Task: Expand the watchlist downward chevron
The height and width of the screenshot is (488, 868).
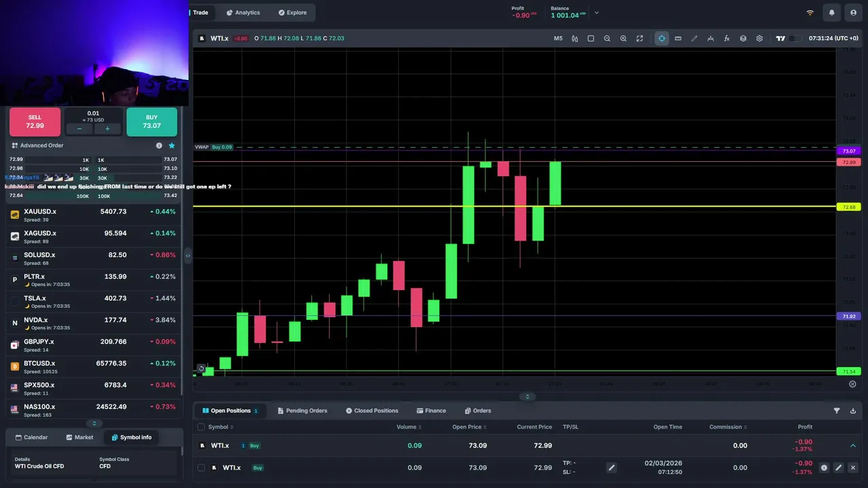Action: (x=94, y=423)
